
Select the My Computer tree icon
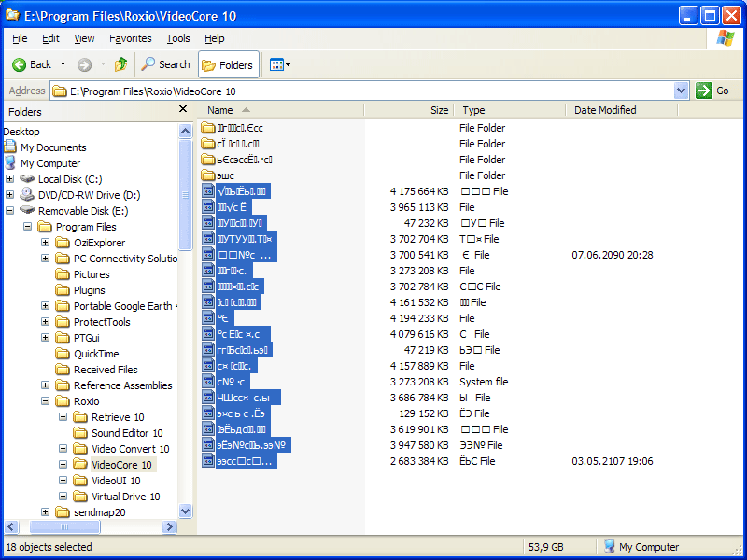[10, 162]
